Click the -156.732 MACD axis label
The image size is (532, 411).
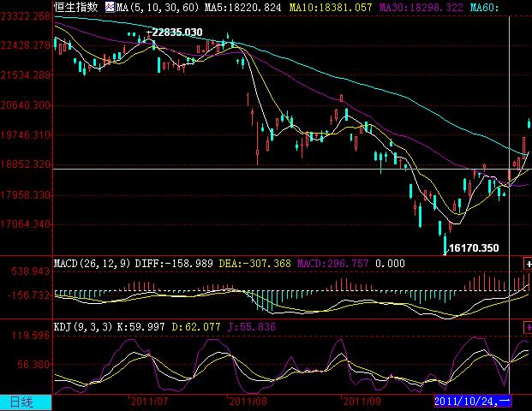(29, 295)
